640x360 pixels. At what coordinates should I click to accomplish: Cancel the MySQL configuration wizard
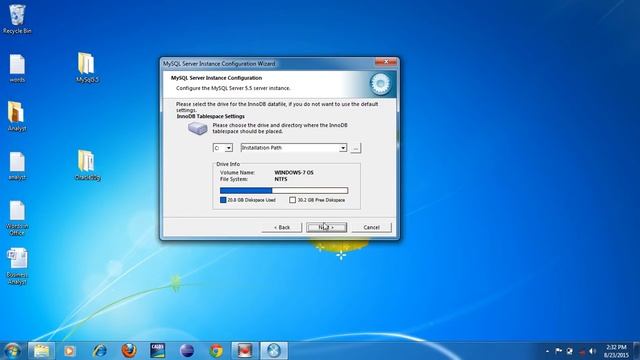point(371,227)
